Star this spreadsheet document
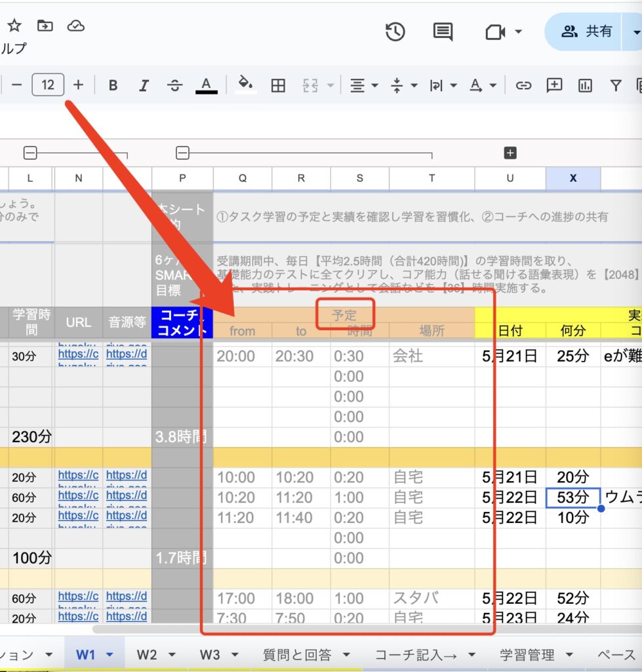 click(14, 26)
